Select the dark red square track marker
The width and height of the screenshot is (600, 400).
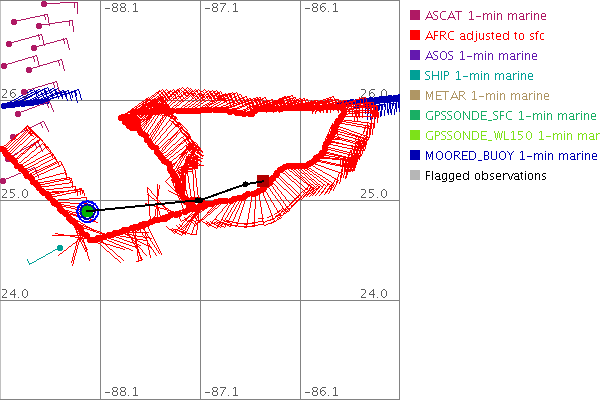pos(263,181)
